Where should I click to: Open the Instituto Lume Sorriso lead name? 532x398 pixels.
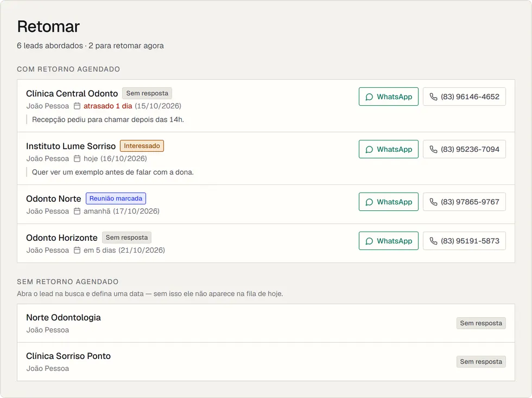pos(71,146)
